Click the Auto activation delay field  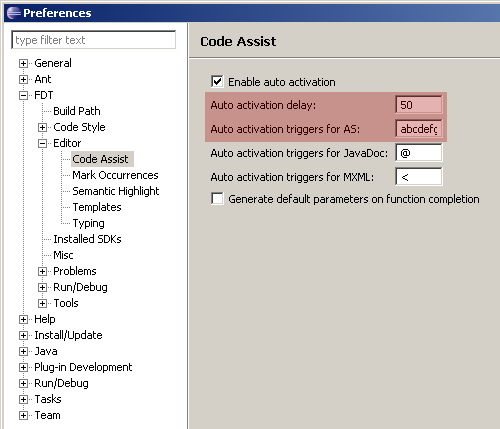coord(419,105)
